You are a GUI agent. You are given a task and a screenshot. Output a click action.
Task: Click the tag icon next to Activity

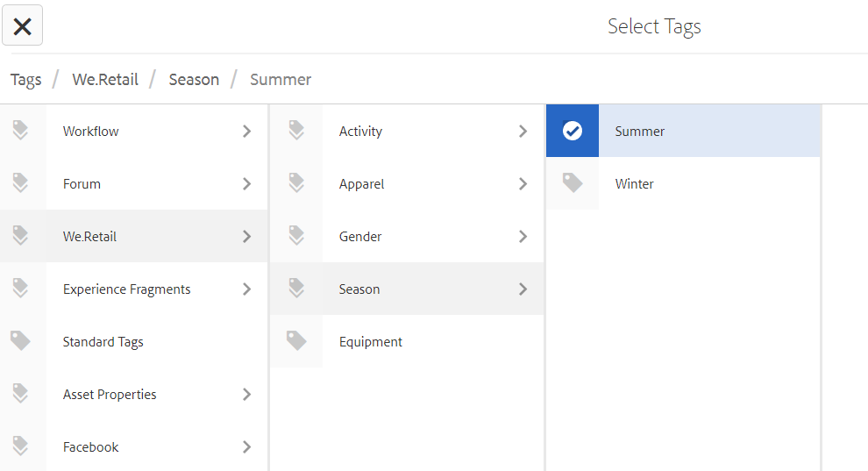[x=296, y=131]
